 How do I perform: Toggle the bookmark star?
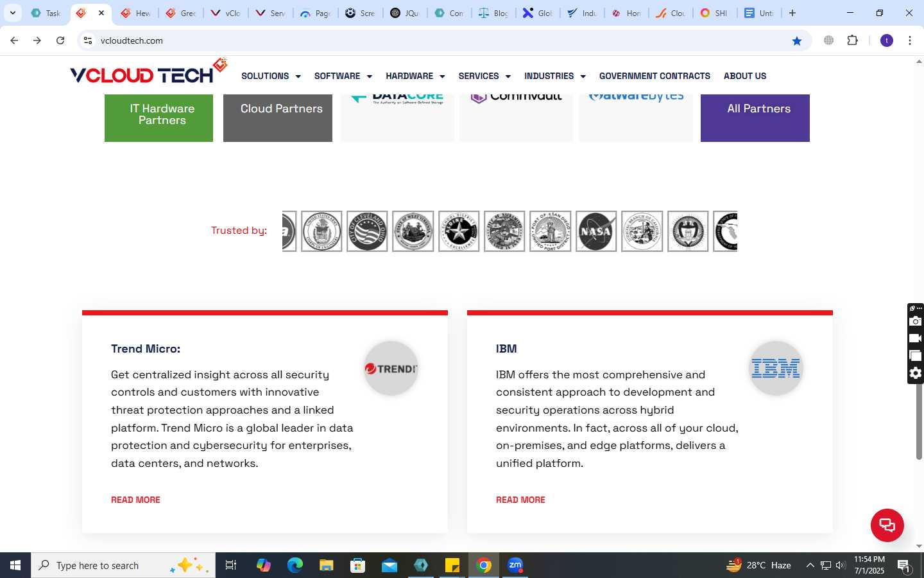797,40
